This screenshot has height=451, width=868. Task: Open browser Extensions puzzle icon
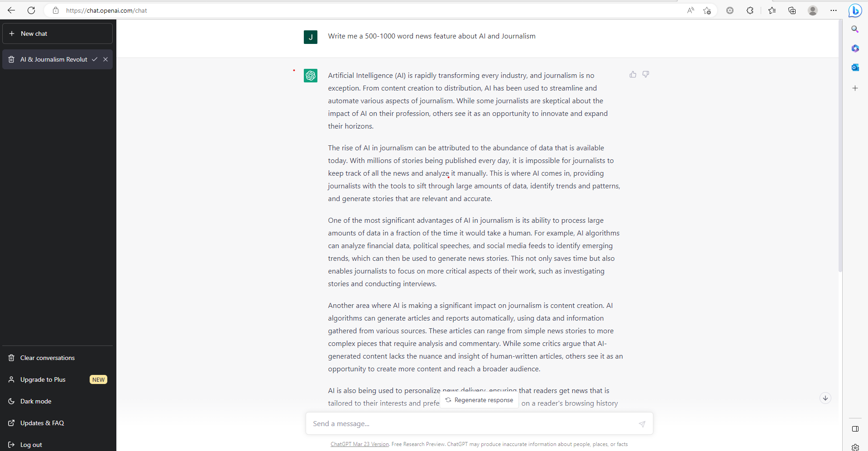(750, 10)
